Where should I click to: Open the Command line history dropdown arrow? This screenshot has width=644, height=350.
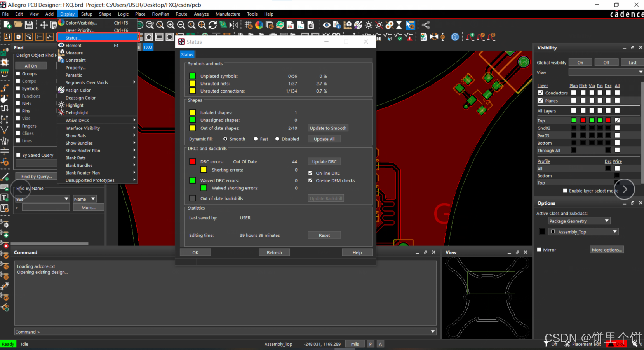tap(433, 331)
